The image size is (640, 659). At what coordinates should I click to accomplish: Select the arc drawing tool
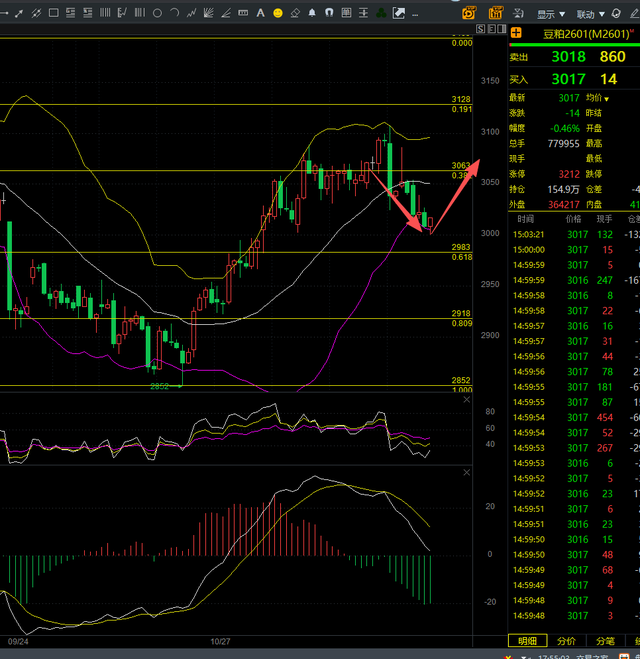click(174, 13)
